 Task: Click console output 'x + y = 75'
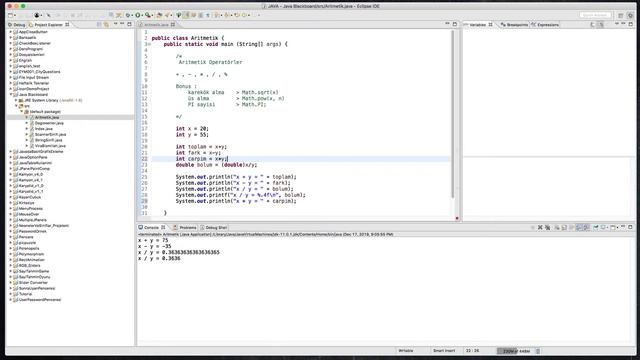153,240
